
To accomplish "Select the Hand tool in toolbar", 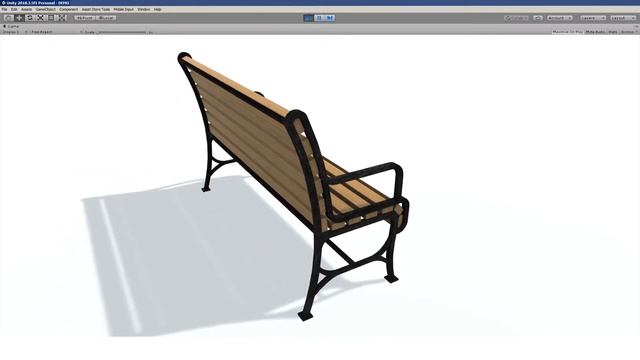I will [x=9, y=18].
